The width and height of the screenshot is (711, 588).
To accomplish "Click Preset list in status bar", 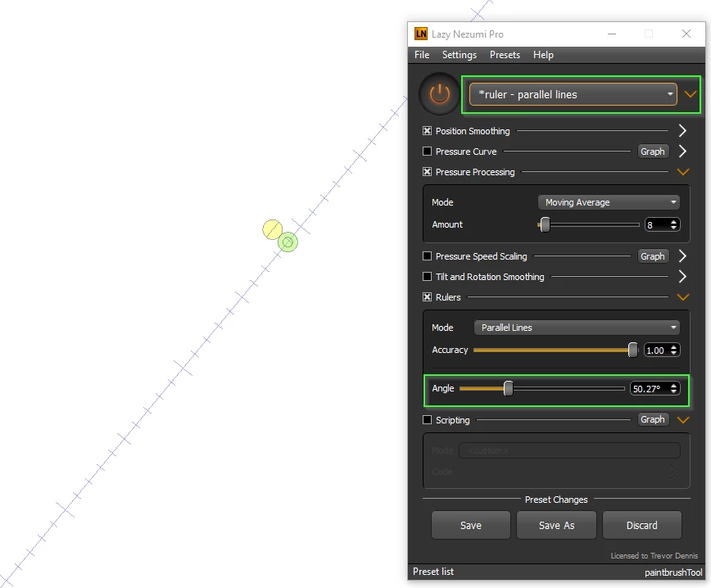I will coord(433,572).
